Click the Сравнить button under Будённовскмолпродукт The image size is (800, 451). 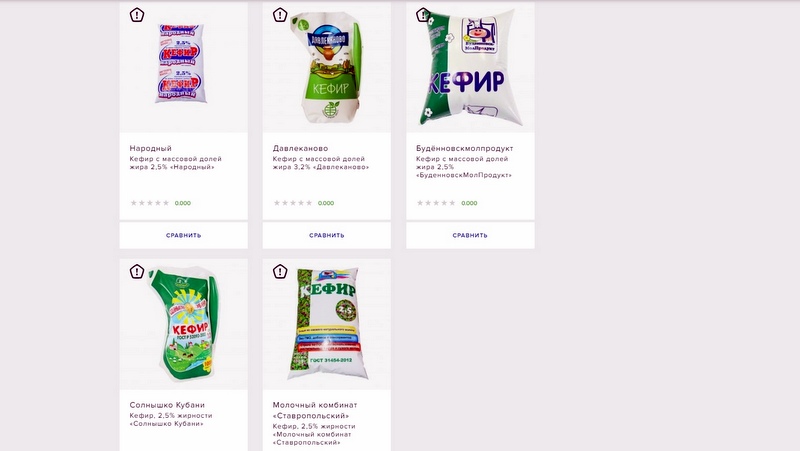pos(470,235)
